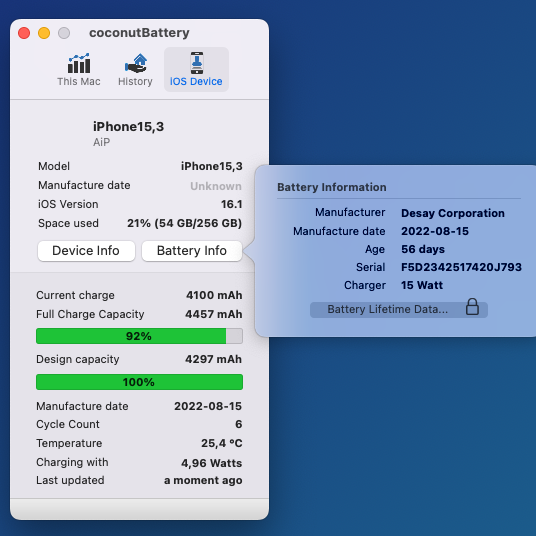Close the coconutBattery window with red button
This screenshot has width=536, height=536.
tap(24, 33)
